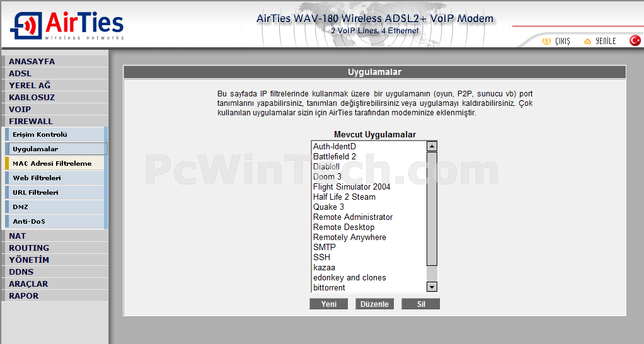Add a new application with Yeni
This screenshot has height=344, width=644.
[328, 304]
